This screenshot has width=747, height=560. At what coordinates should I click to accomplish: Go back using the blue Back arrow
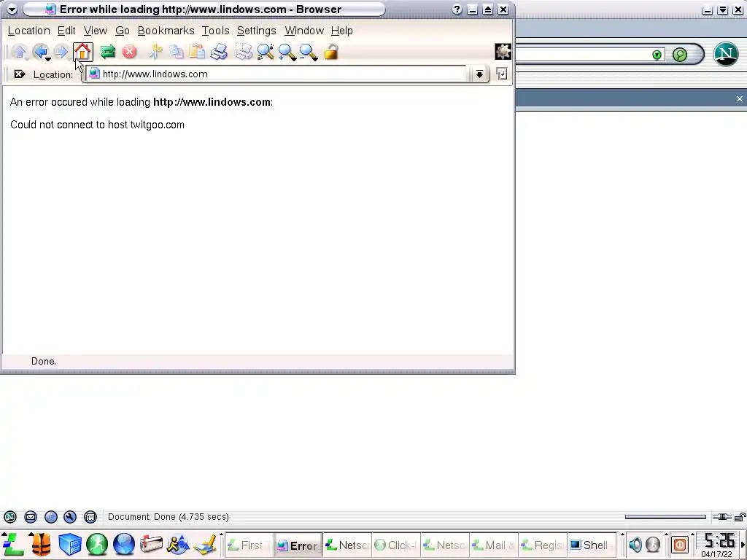coord(40,52)
